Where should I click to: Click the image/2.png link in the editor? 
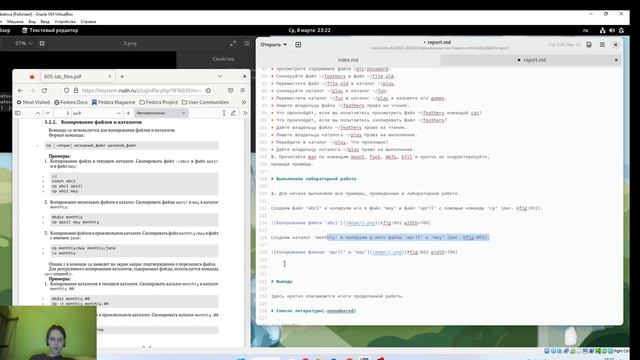click(387, 252)
